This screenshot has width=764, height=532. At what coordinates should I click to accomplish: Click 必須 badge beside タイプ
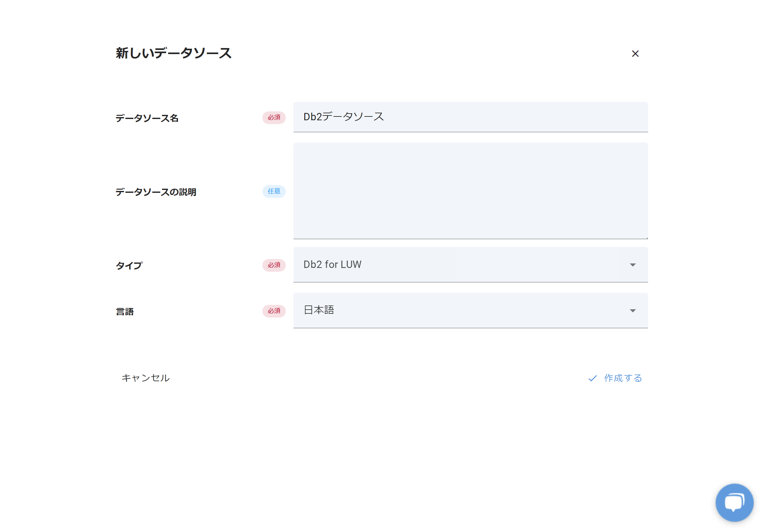point(274,265)
